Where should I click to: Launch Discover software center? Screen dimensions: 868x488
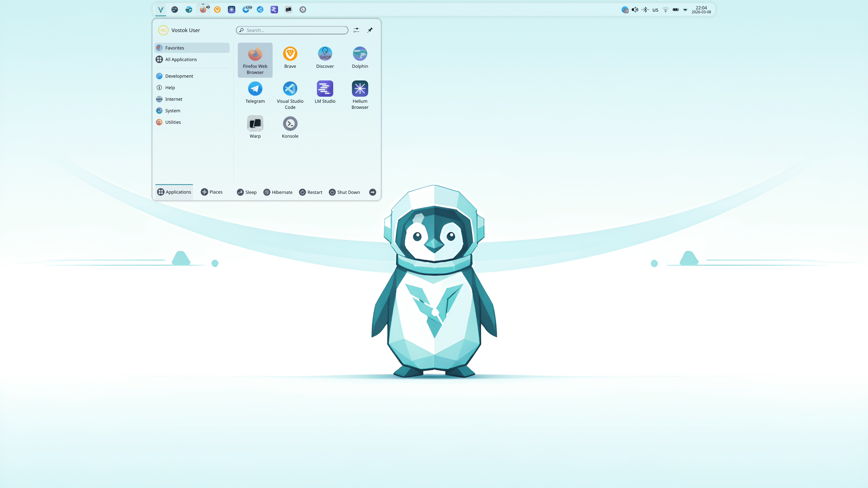coord(325,57)
